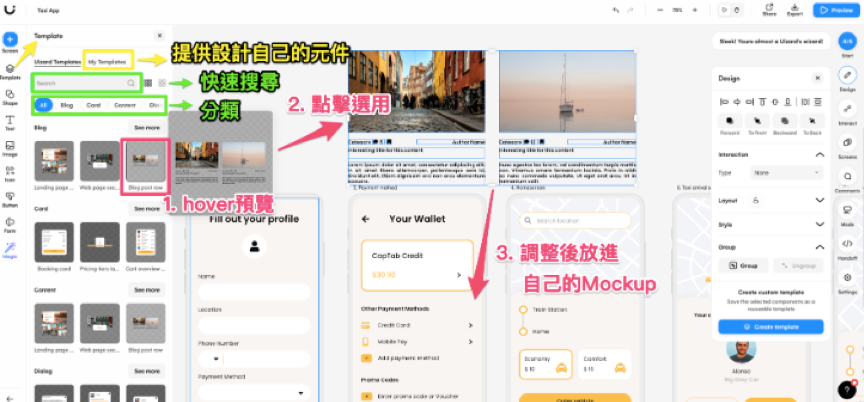Image resolution: width=864 pixels, height=402 pixels.
Task: Open the Icon library tool
Action: pyautogui.click(x=10, y=174)
